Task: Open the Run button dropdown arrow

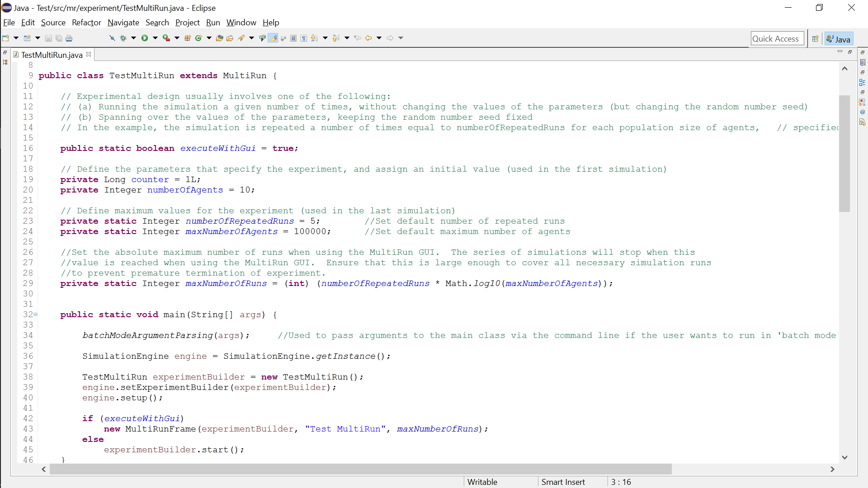Action: [155, 38]
